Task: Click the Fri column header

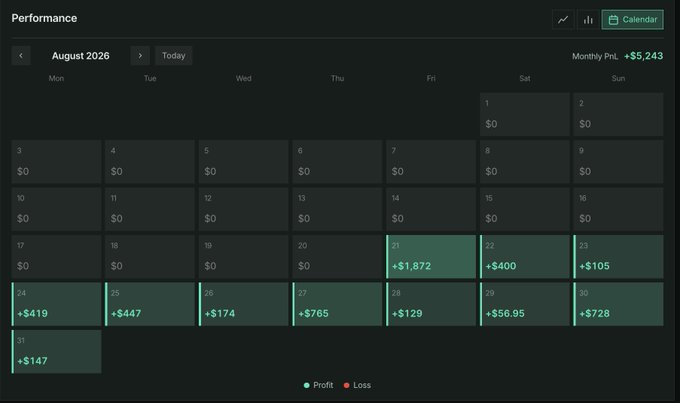Action: tap(431, 79)
